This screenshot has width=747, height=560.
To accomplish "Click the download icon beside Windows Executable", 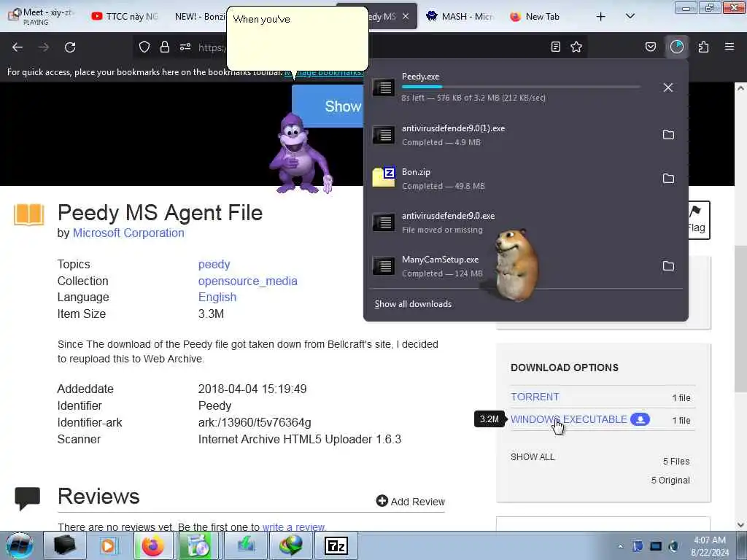I will click(640, 419).
